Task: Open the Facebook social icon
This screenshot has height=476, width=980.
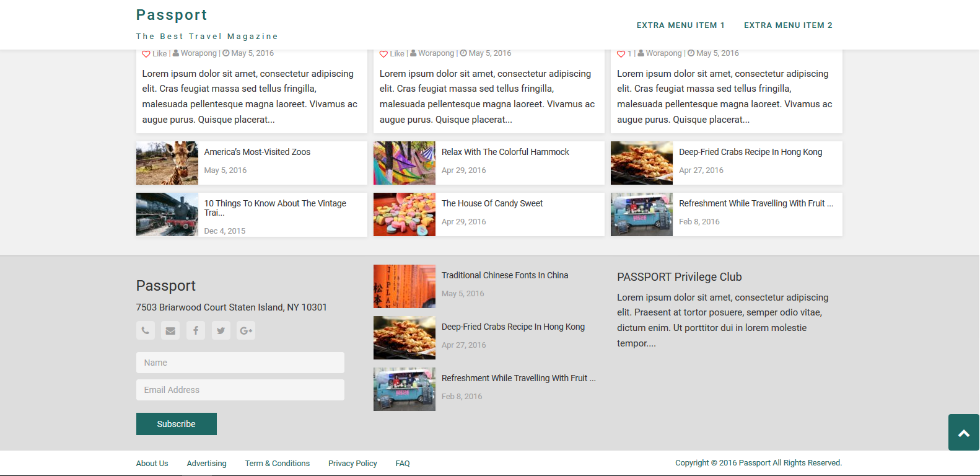Action: [196, 330]
